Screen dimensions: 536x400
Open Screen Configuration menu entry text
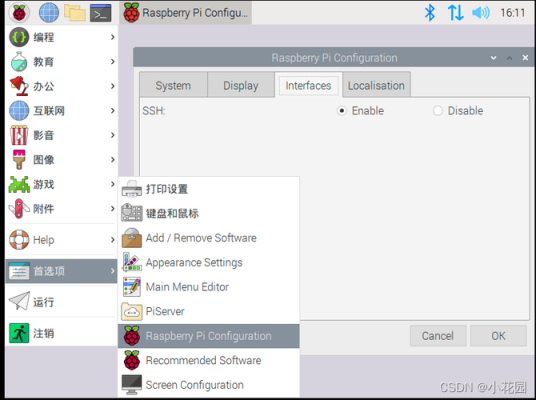(195, 385)
